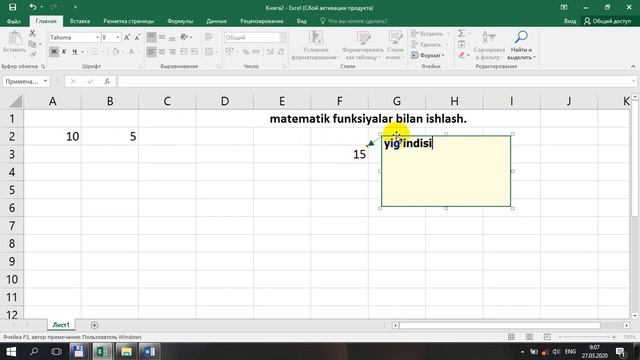Open the Файл (File) tab
The image size is (640, 360).
coord(13,21)
